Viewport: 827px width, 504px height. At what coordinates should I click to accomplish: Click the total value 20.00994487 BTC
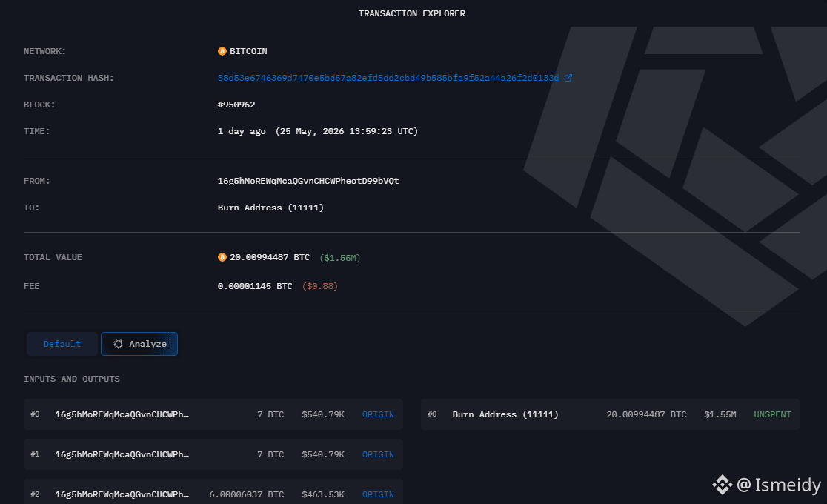click(x=270, y=257)
